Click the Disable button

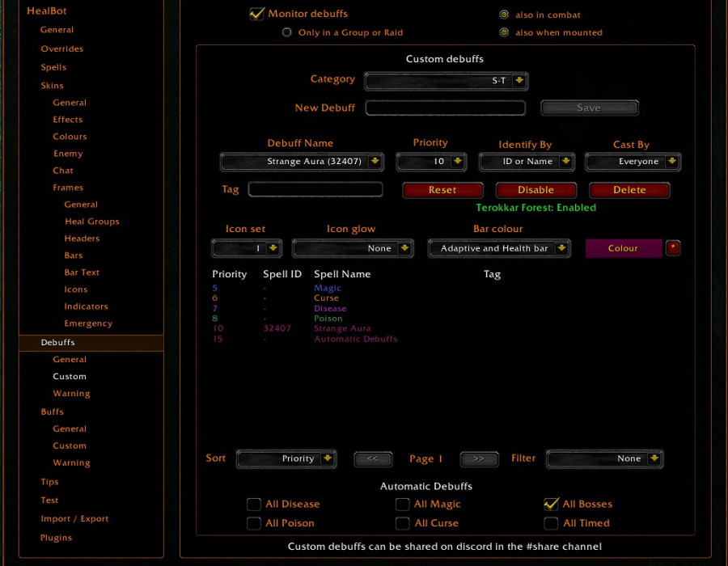535,190
